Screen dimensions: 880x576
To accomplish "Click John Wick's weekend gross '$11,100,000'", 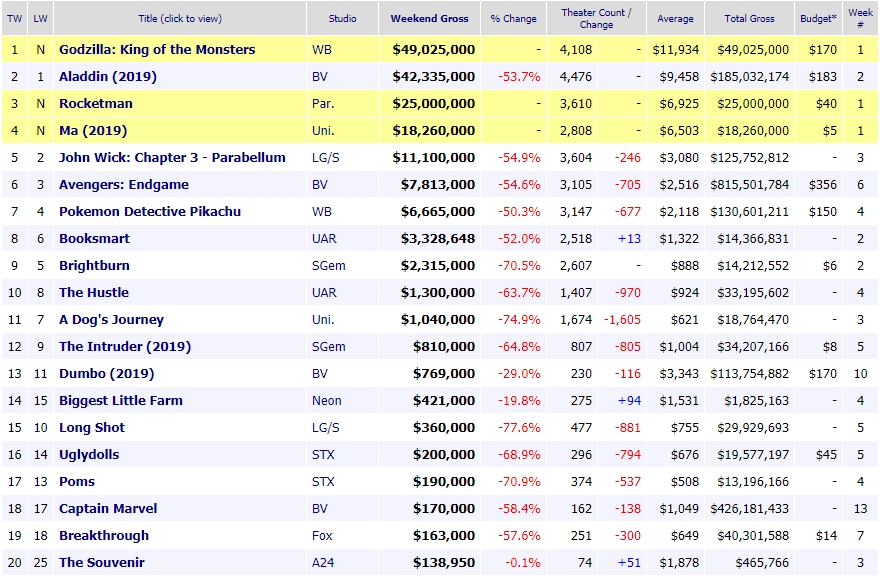I will pyautogui.click(x=434, y=157).
